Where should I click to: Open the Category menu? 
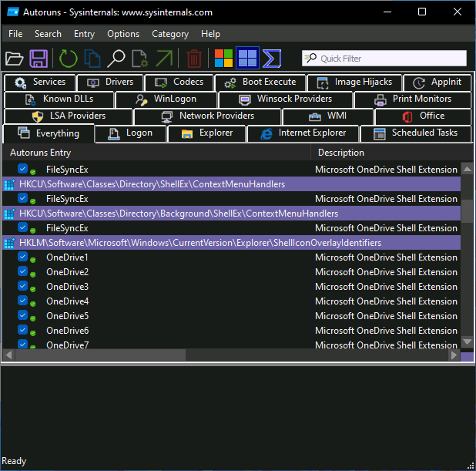click(x=170, y=34)
